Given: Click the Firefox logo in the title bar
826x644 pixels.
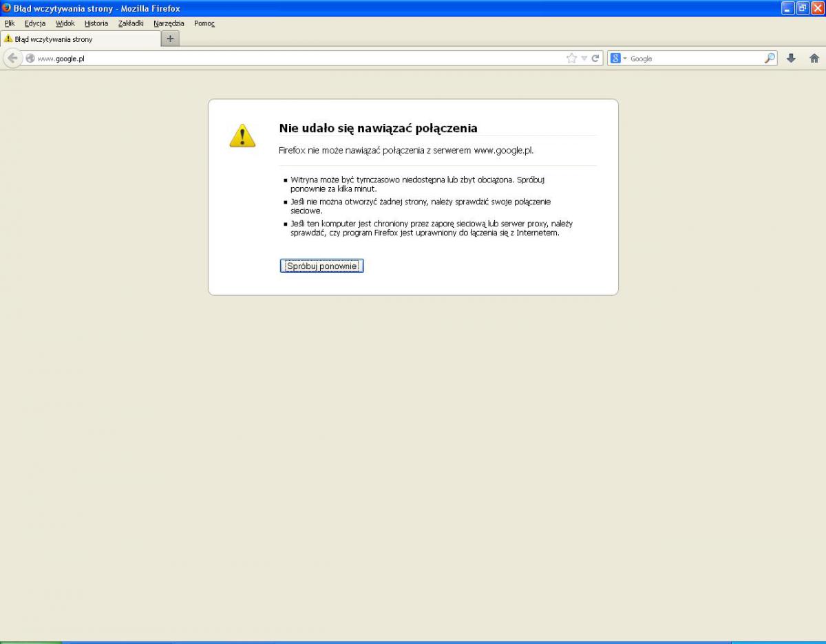Looking at the screenshot, I should (7, 8).
